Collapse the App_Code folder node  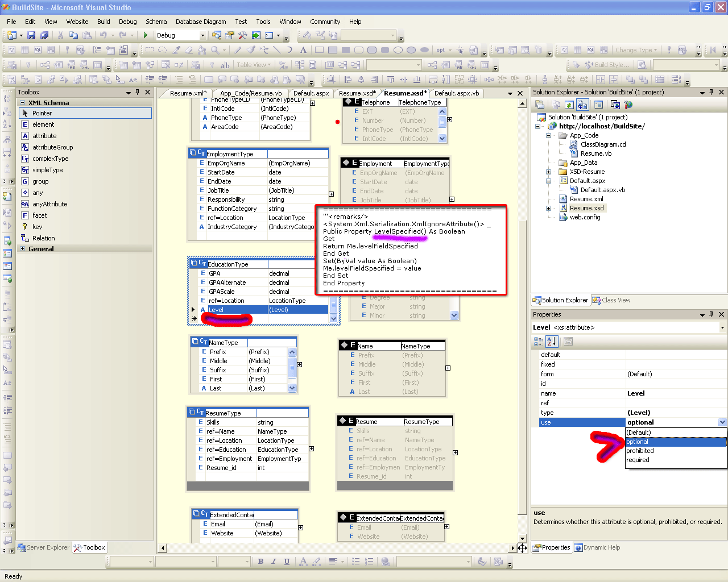pos(548,135)
